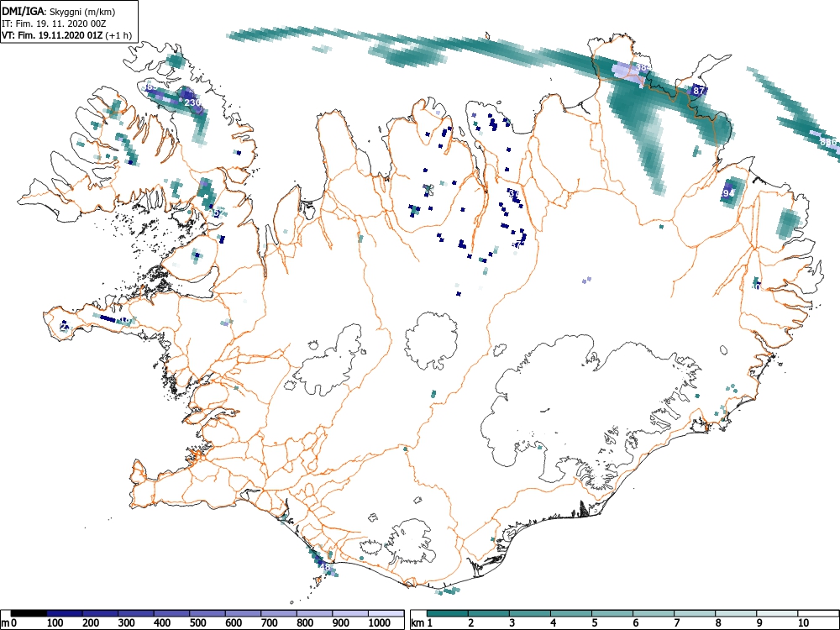
Task: Click the "DMI/IGA: Skyggni (m/km)" title text
Action: coord(59,12)
